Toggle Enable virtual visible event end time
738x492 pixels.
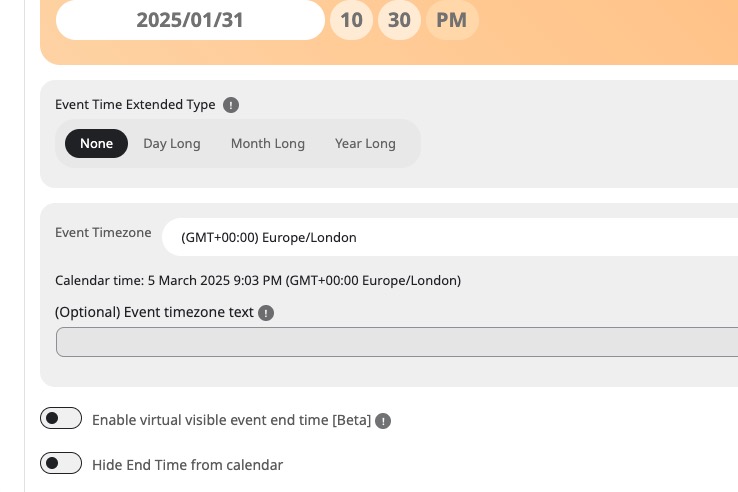point(61,418)
